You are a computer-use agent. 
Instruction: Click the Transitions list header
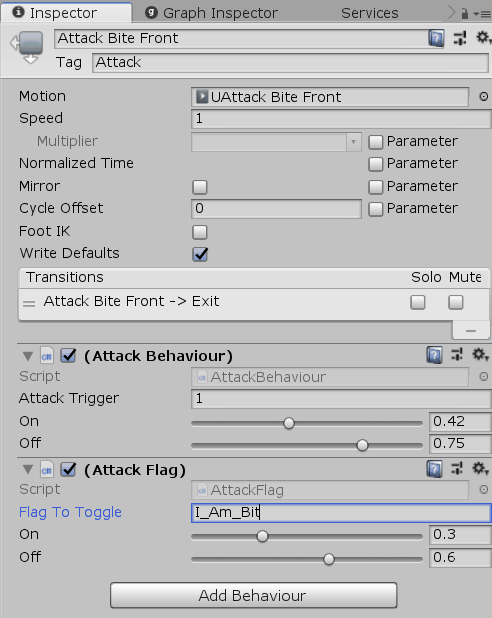254,278
